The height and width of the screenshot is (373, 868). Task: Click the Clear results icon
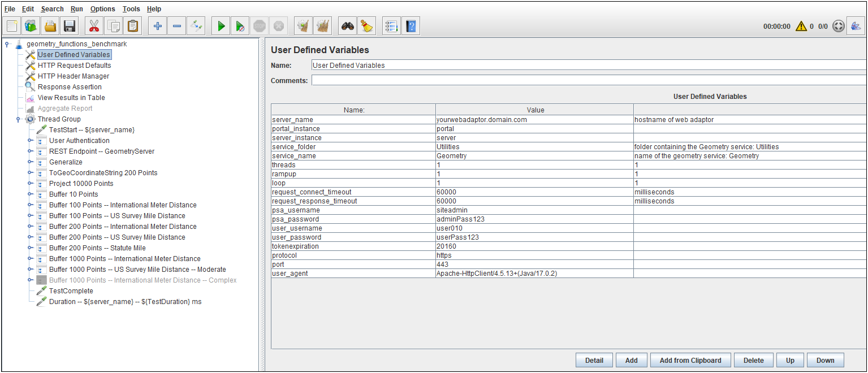pos(304,25)
